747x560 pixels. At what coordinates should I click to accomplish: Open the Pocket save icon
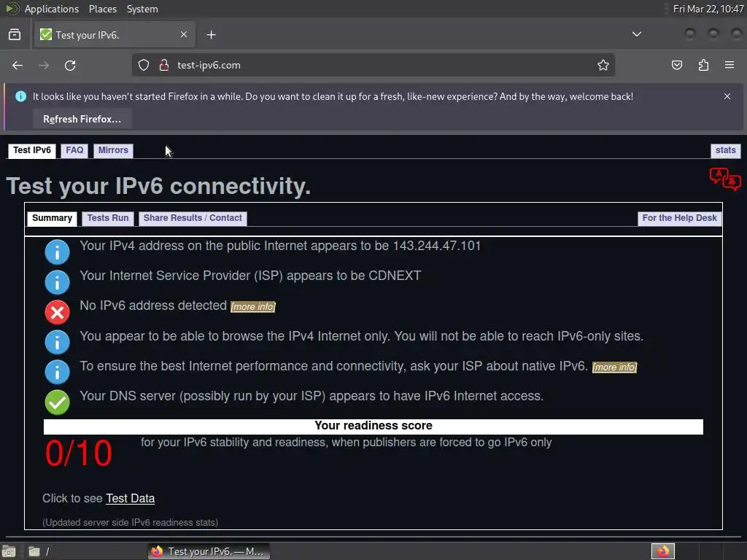coord(676,65)
